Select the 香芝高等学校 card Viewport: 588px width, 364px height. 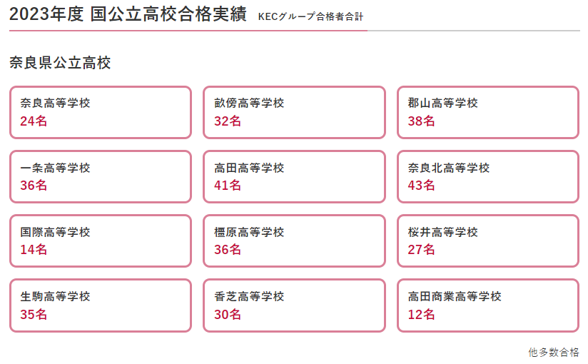(x=295, y=305)
